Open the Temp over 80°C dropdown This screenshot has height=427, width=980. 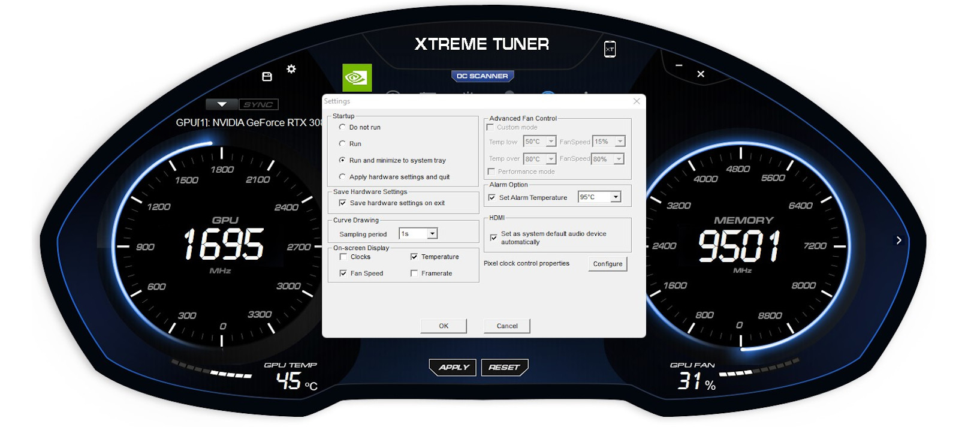[540, 159]
